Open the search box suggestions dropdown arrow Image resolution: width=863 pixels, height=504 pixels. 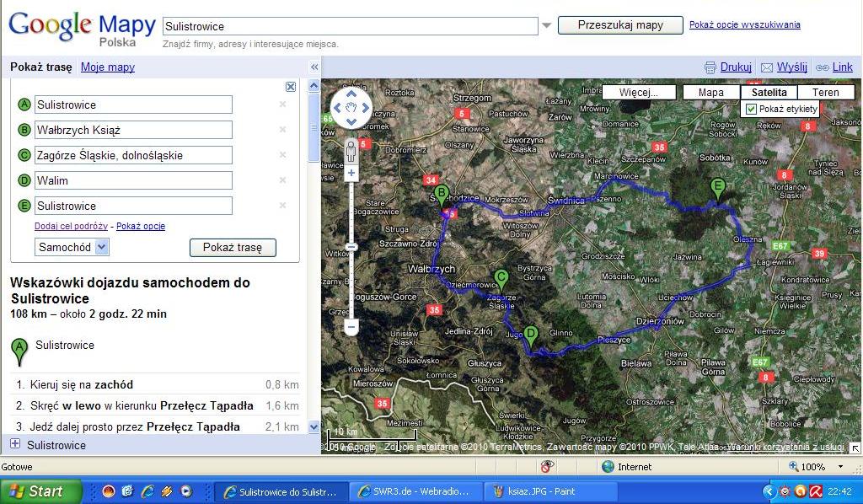(547, 25)
